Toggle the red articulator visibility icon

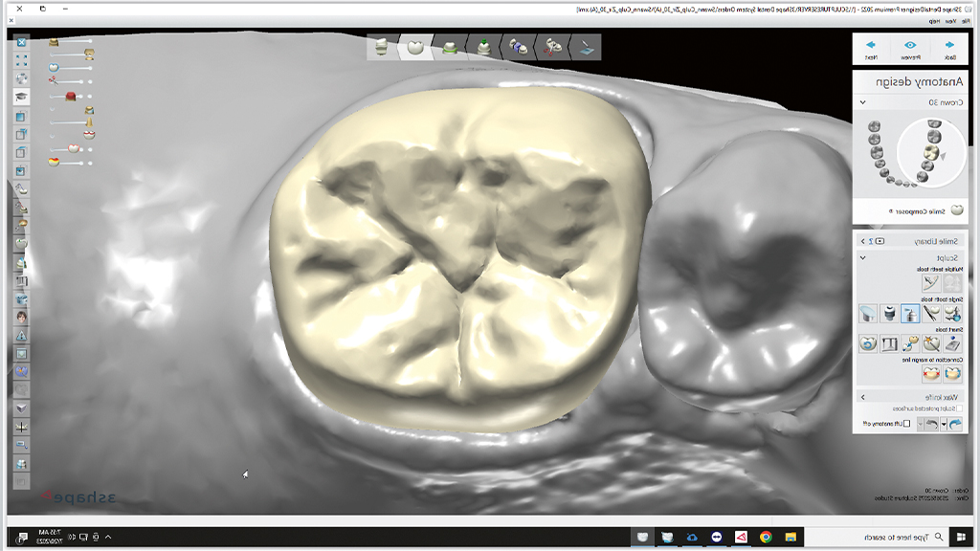(x=70, y=96)
